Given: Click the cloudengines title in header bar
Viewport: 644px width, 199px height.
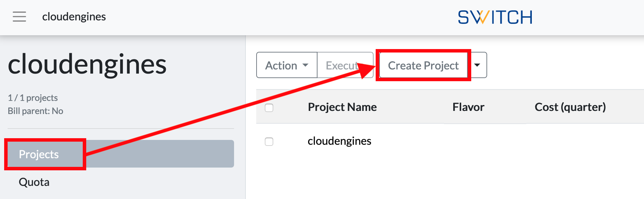Looking at the screenshot, I should [x=74, y=17].
